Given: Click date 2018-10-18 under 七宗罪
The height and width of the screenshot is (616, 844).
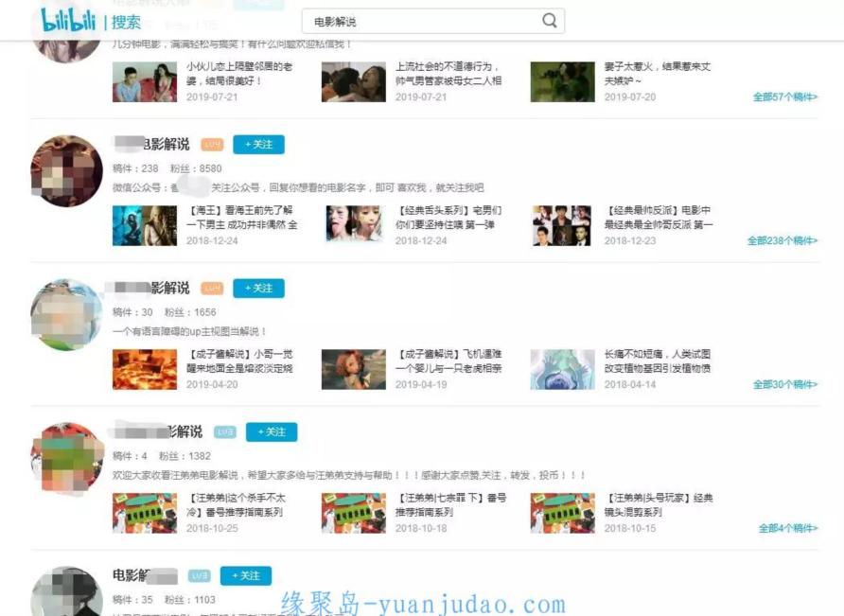Looking at the screenshot, I should tap(421, 528).
